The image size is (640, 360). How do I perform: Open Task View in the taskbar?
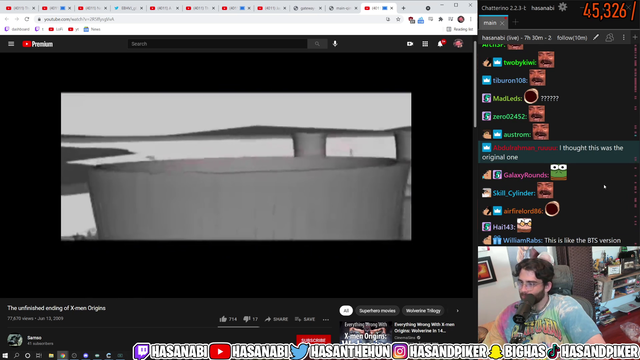click(x=39, y=356)
